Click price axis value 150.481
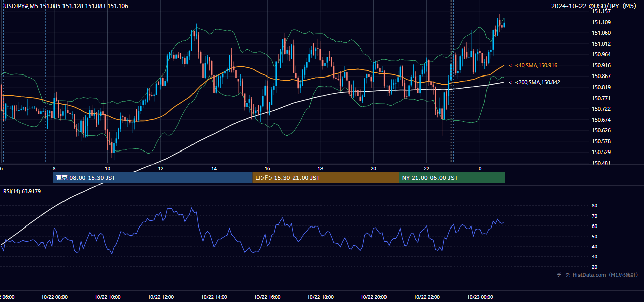Image resolution: width=644 pixels, height=302 pixels. click(x=601, y=163)
